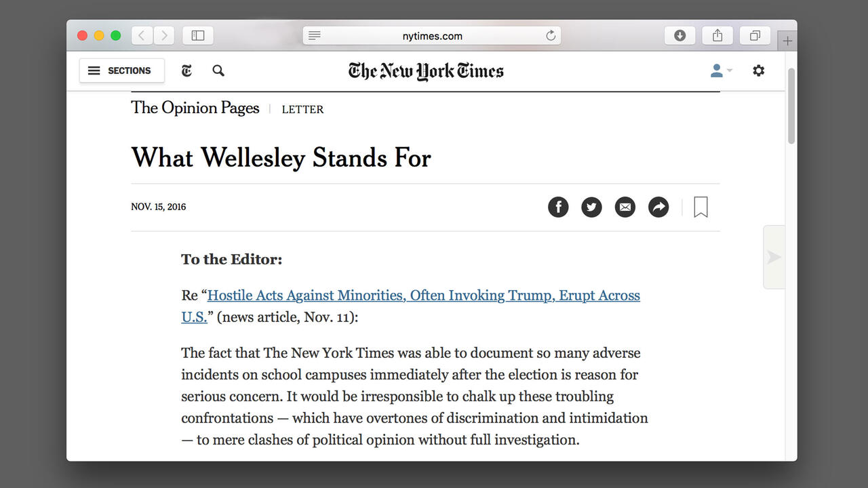Share the article on Twitter
The width and height of the screenshot is (868, 488).
point(591,207)
